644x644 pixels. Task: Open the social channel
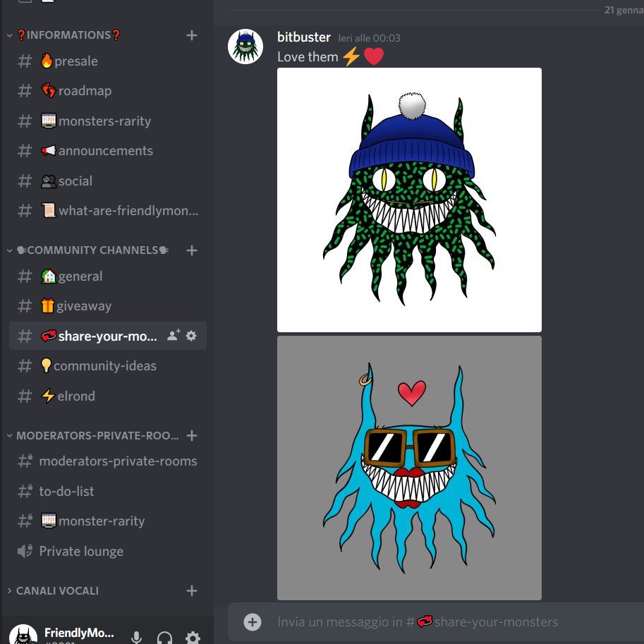point(108,181)
